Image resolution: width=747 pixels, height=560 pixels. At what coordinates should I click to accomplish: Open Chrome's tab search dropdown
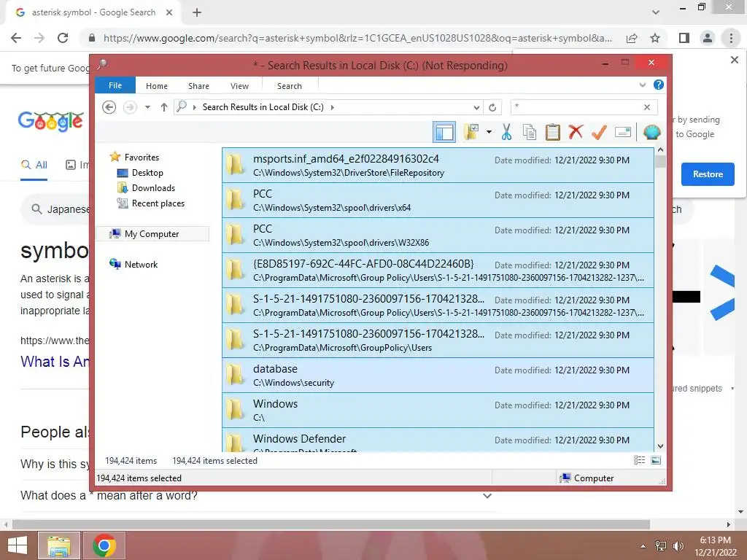click(x=656, y=12)
